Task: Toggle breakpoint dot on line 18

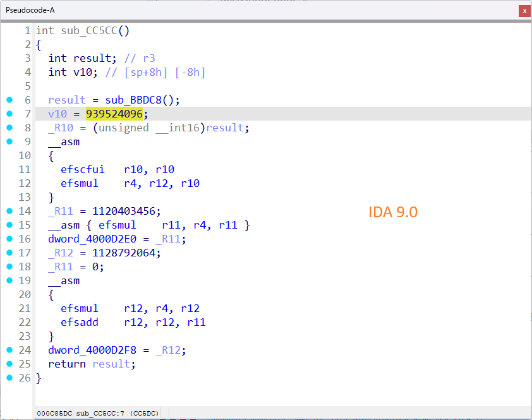Action: coord(9,267)
